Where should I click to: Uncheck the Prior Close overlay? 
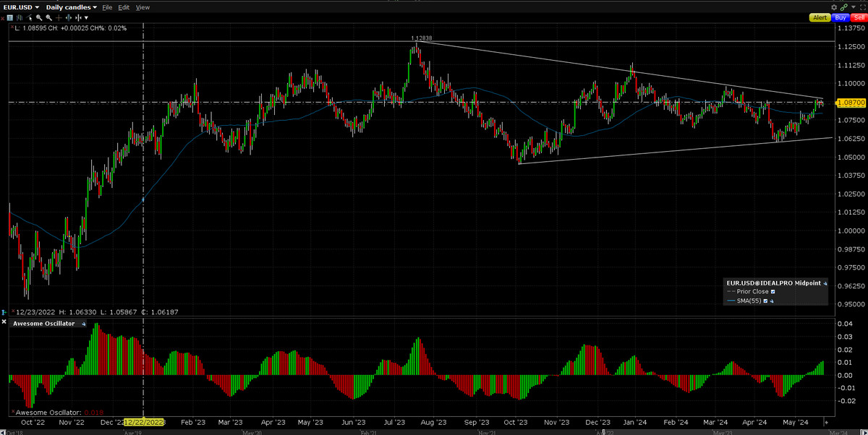click(773, 291)
